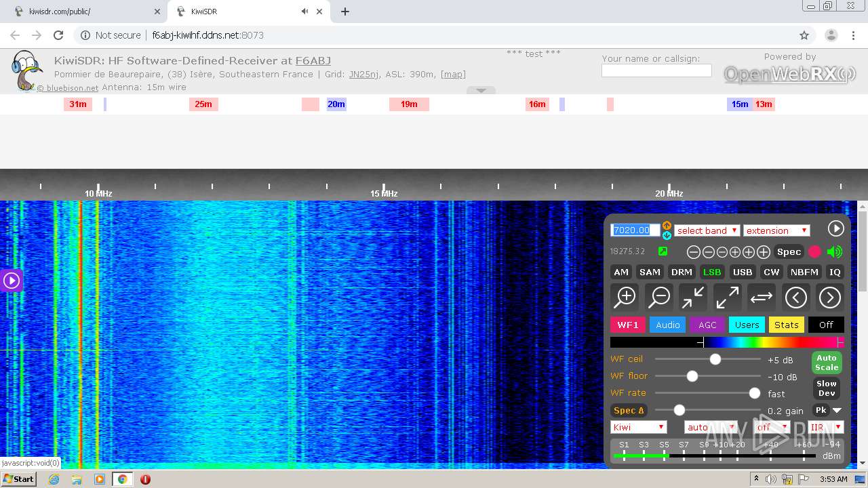
Task: Select AM demodulation mode
Action: [621, 272]
